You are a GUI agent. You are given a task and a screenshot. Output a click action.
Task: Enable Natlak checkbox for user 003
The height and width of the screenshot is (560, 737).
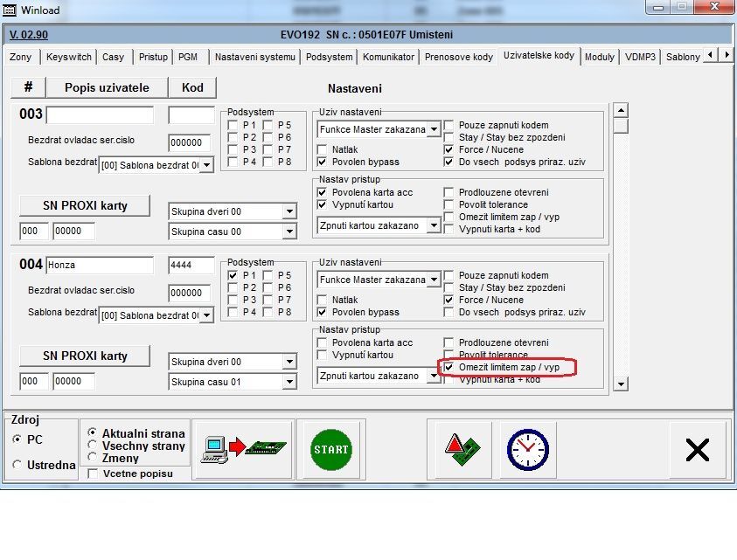[x=323, y=149]
